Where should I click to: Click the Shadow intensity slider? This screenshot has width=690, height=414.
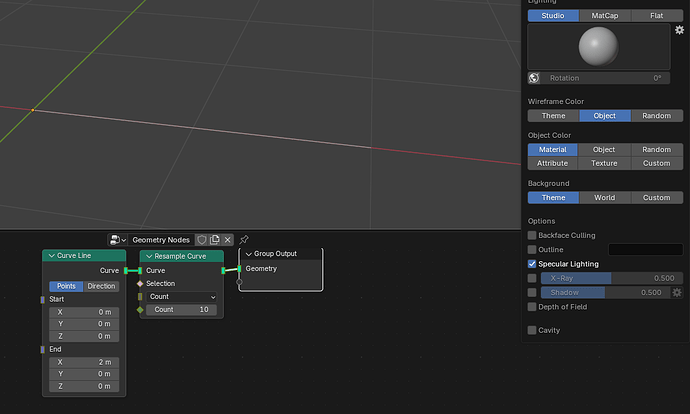click(x=605, y=293)
